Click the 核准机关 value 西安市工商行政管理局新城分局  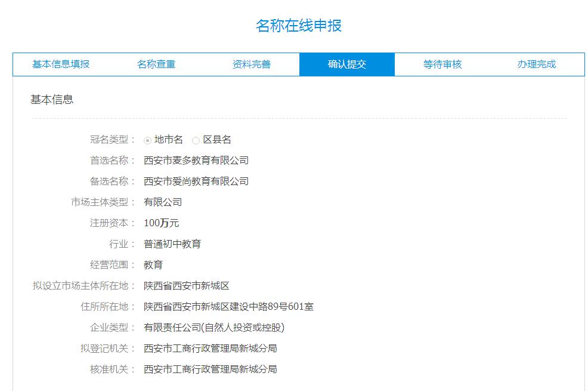[x=211, y=370]
